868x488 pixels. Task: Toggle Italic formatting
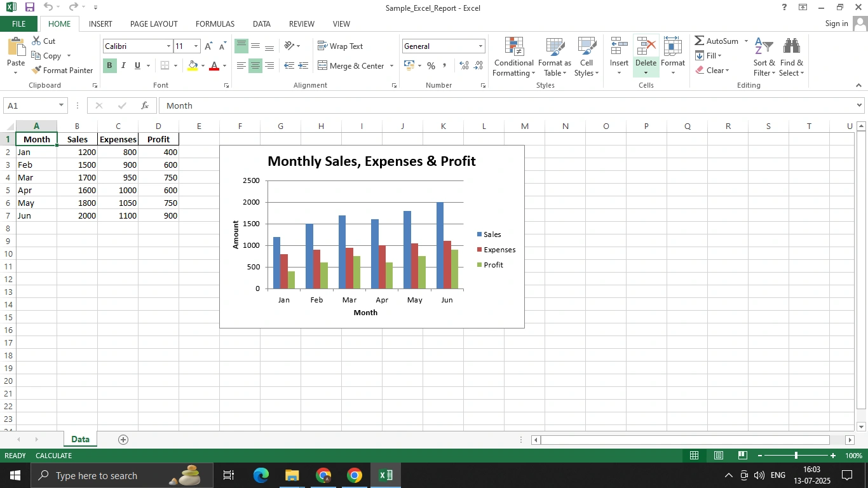point(123,66)
